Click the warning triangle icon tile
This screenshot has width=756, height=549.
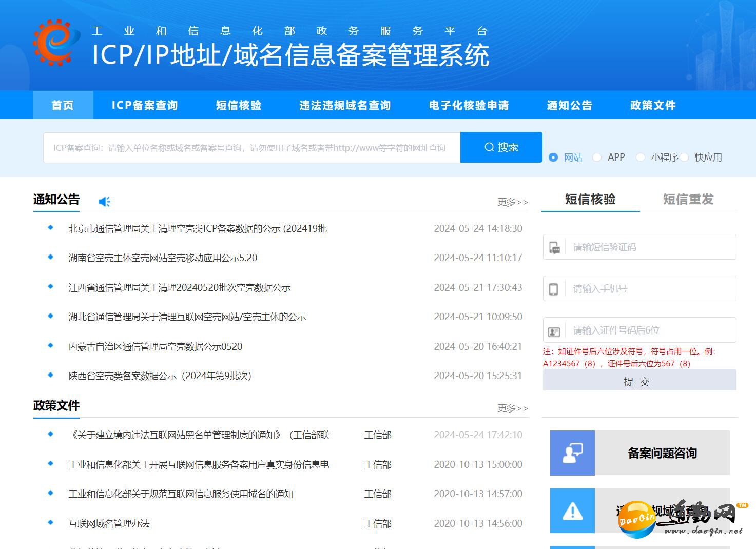tap(572, 511)
